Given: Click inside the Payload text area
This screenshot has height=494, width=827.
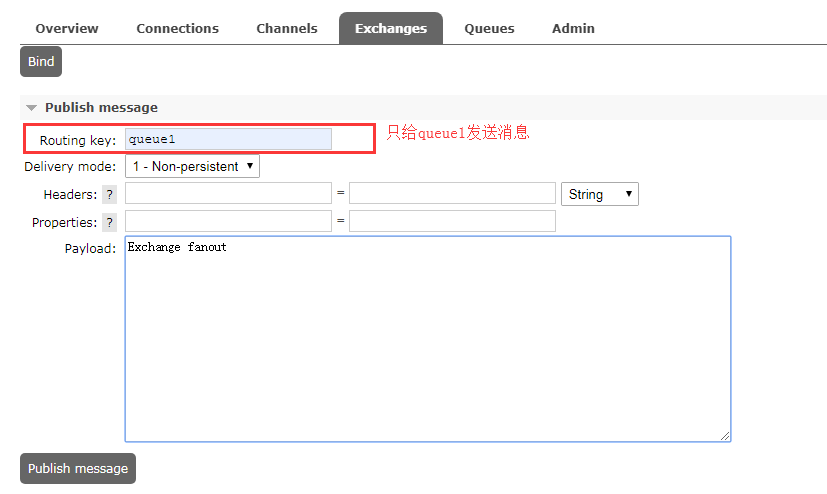Looking at the screenshot, I should click(x=428, y=339).
